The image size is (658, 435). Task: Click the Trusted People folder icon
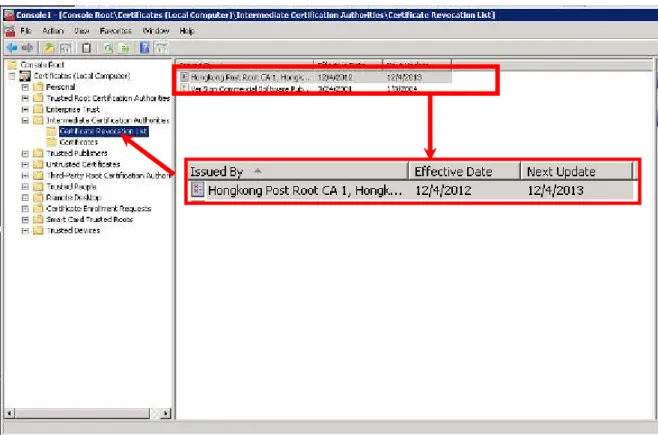click(x=38, y=186)
